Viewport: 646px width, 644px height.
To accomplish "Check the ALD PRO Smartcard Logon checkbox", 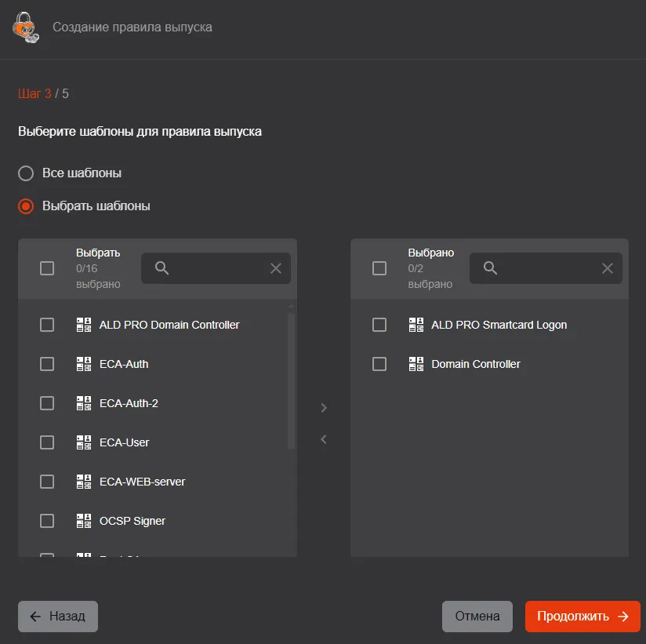I will point(379,325).
